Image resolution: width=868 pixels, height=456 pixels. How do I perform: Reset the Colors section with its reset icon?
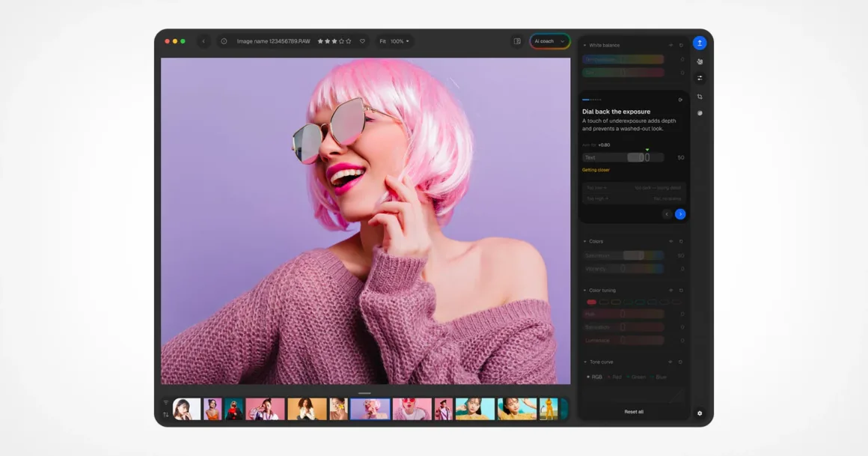click(681, 242)
